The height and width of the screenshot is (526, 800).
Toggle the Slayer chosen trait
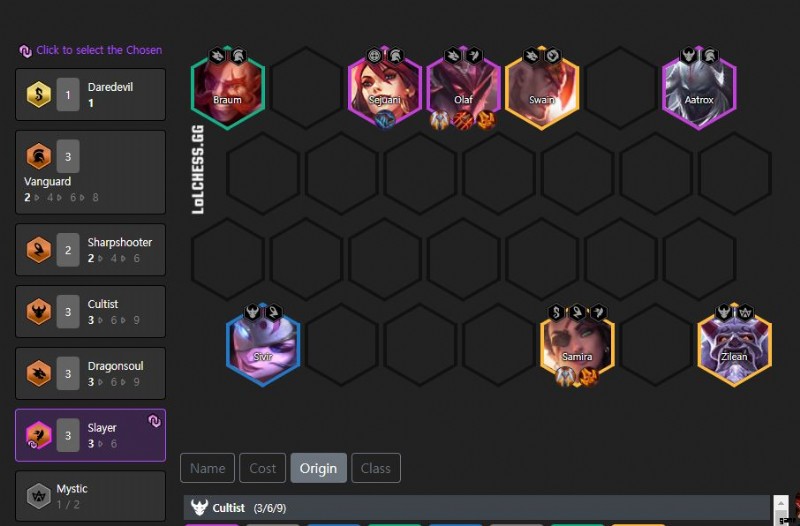pyautogui.click(x=90, y=435)
